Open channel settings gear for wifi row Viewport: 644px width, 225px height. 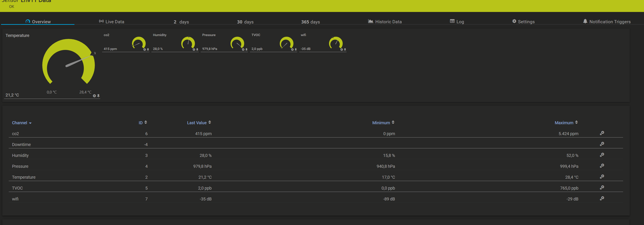click(x=602, y=199)
